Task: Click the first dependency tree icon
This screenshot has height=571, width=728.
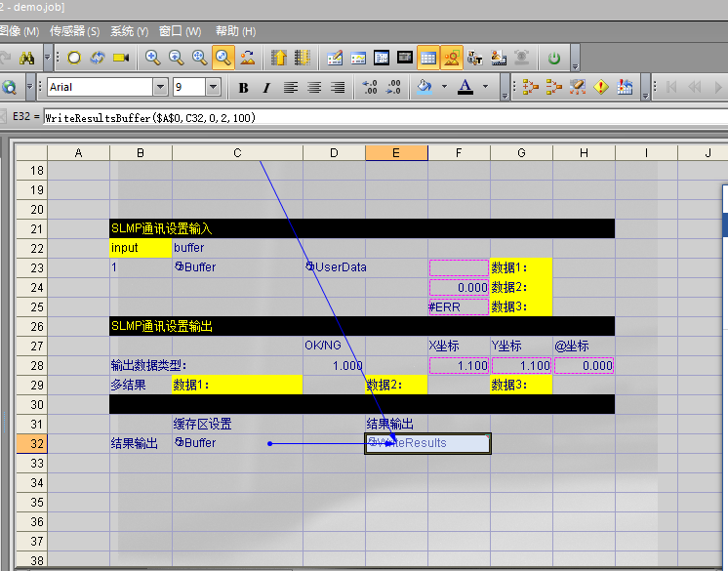Action: tap(531, 87)
